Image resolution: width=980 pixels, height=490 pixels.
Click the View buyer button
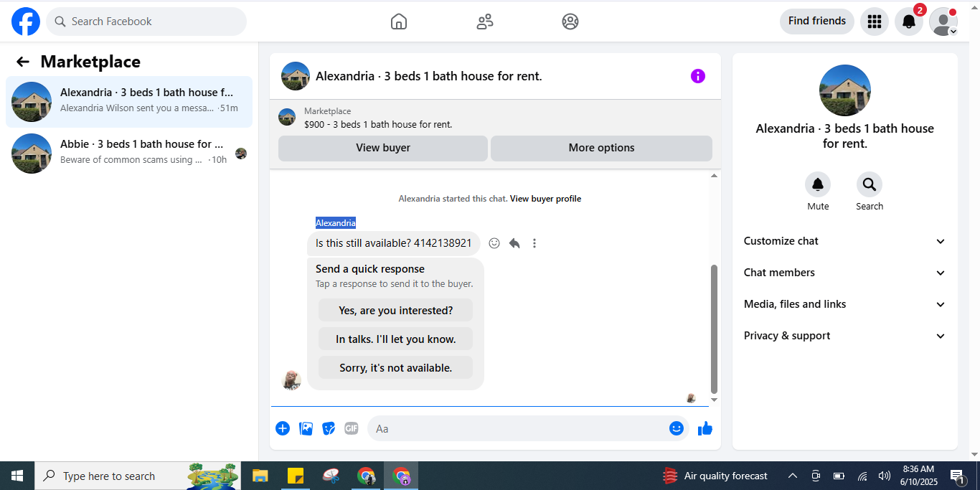tap(383, 148)
